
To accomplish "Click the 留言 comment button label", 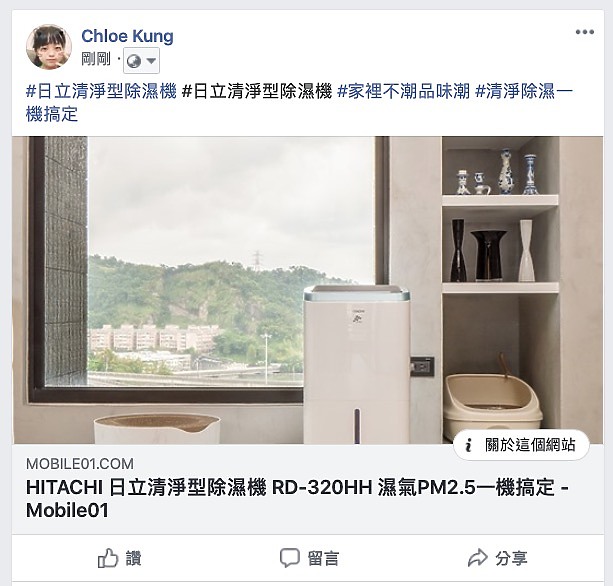I will coord(323,558).
